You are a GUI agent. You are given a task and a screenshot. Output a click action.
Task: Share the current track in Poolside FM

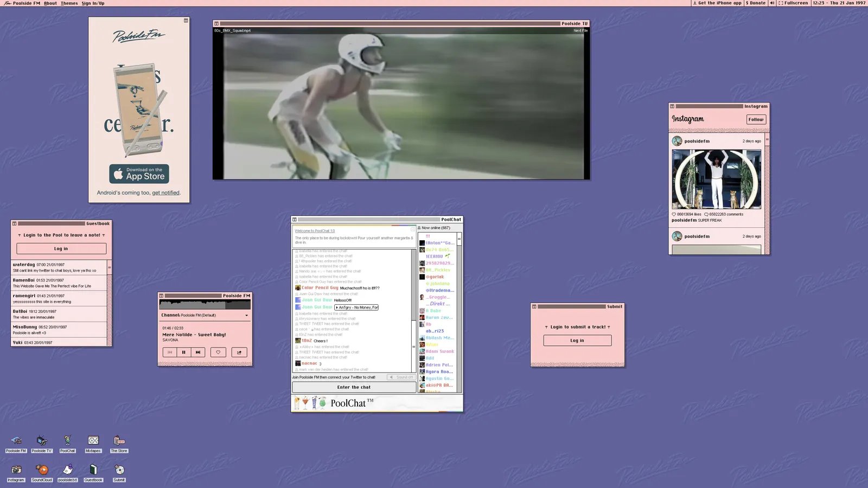click(x=239, y=352)
